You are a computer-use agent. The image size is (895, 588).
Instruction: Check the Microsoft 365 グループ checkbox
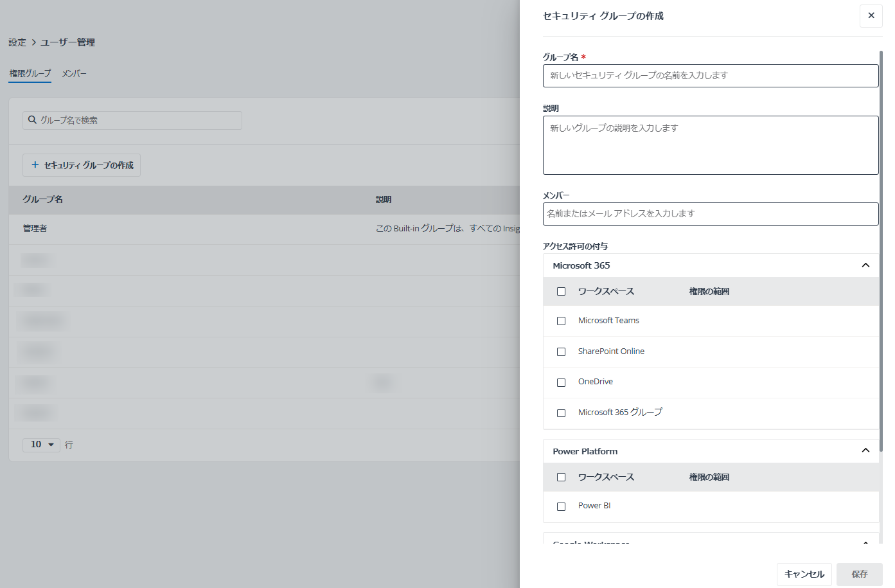coord(561,413)
